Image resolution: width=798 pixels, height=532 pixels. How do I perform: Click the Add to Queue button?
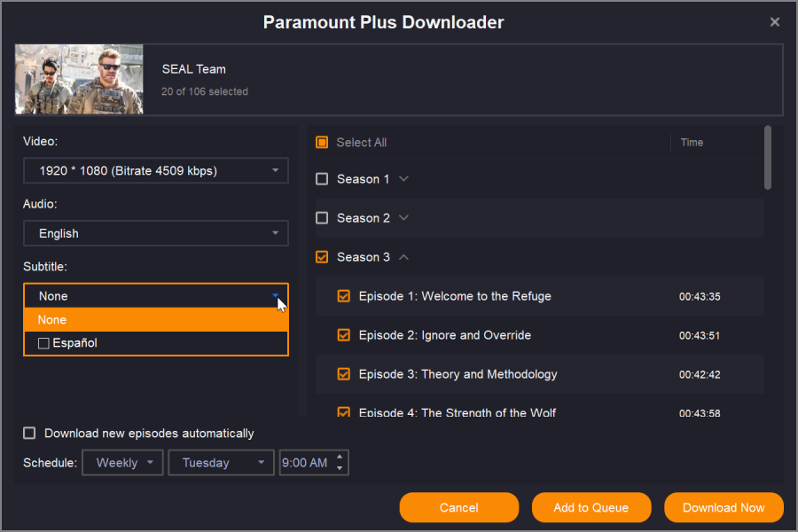tap(591, 508)
